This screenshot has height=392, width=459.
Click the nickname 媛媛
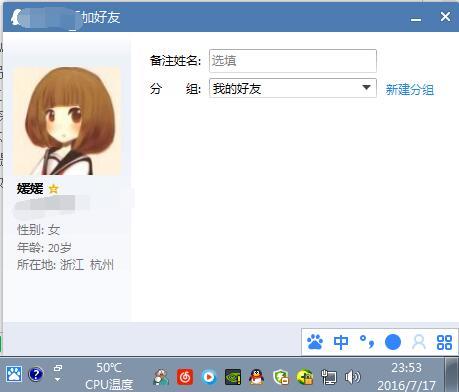click(30, 189)
